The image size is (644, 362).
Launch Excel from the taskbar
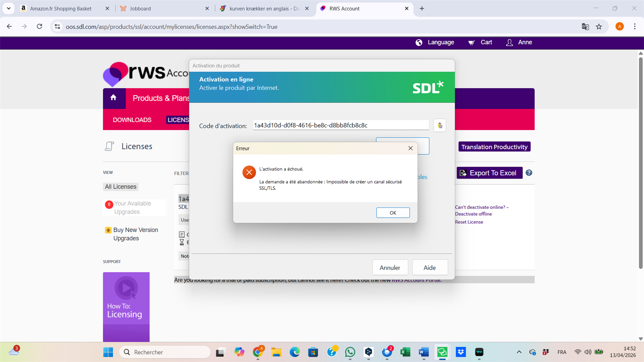(x=405, y=352)
